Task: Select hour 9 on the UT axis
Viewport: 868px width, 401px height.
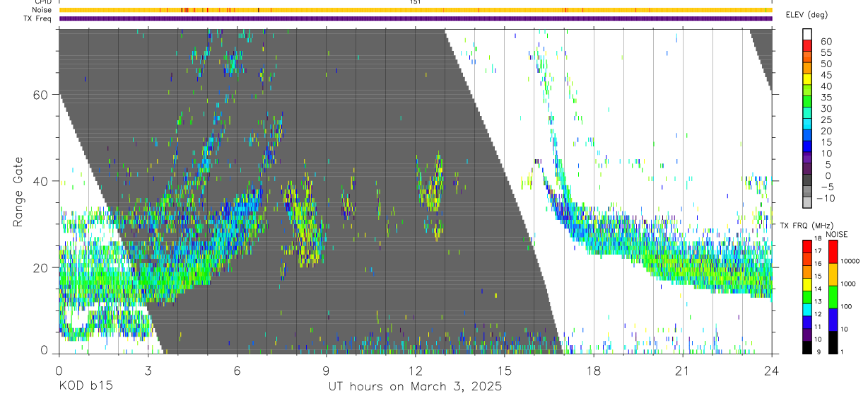Action: (326, 369)
